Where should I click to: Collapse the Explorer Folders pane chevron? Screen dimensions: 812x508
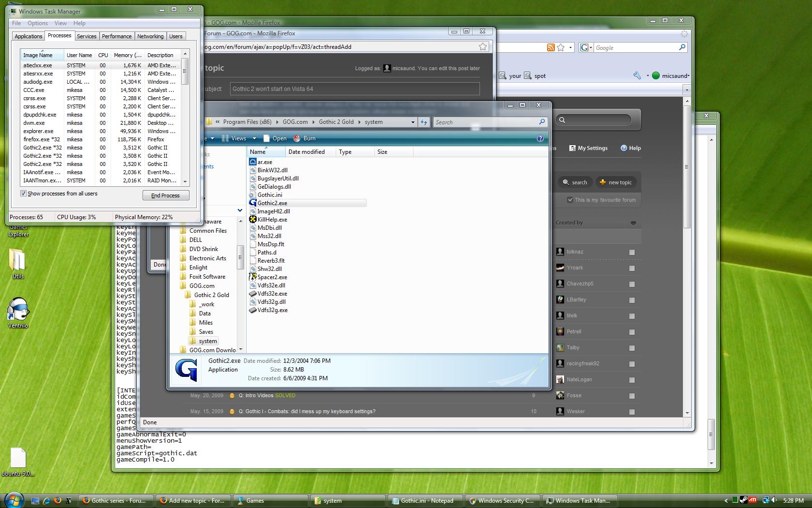(240, 210)
